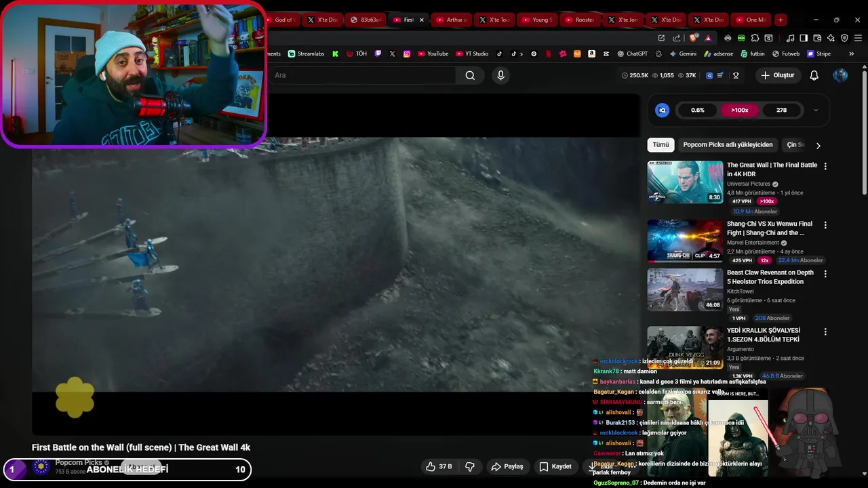Open the Amazon bookmark icon
868x488 pixels.
(591, 54)
